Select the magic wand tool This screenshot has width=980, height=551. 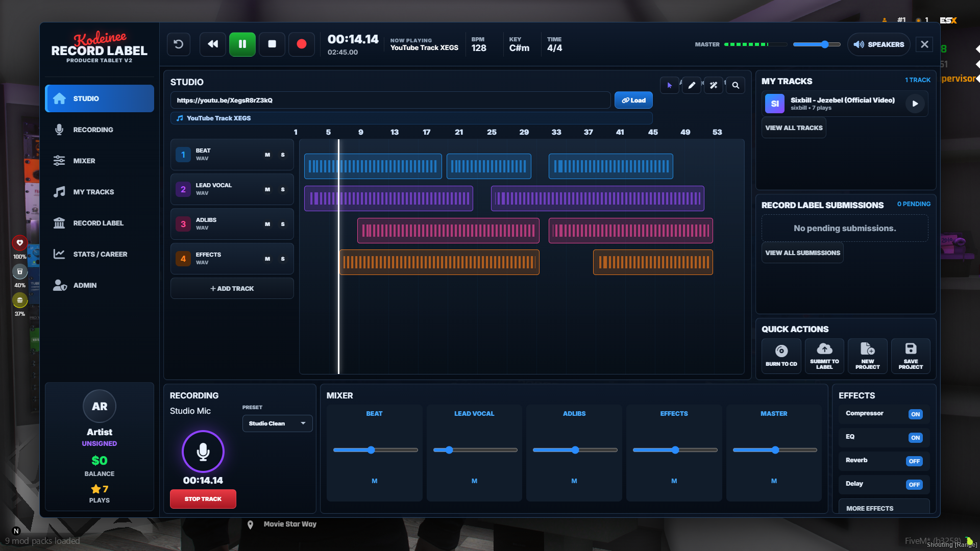tap(714, 85)
